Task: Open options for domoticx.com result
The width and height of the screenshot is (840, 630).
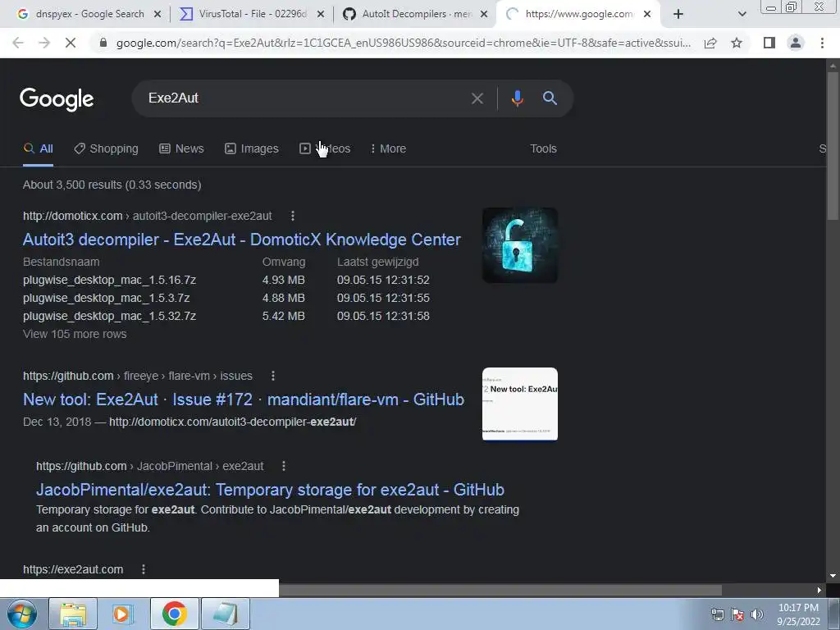Action: click(x=293, y=216)
